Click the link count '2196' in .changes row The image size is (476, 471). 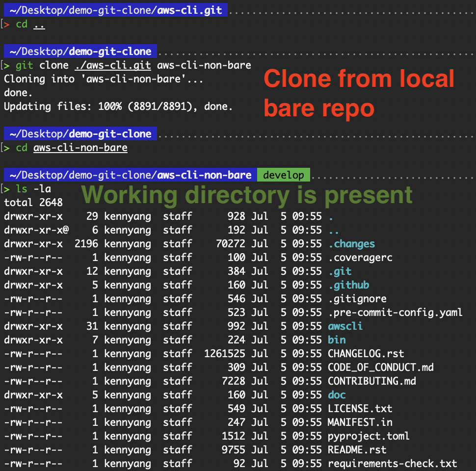pyautogui.click(x=86, y=244)
